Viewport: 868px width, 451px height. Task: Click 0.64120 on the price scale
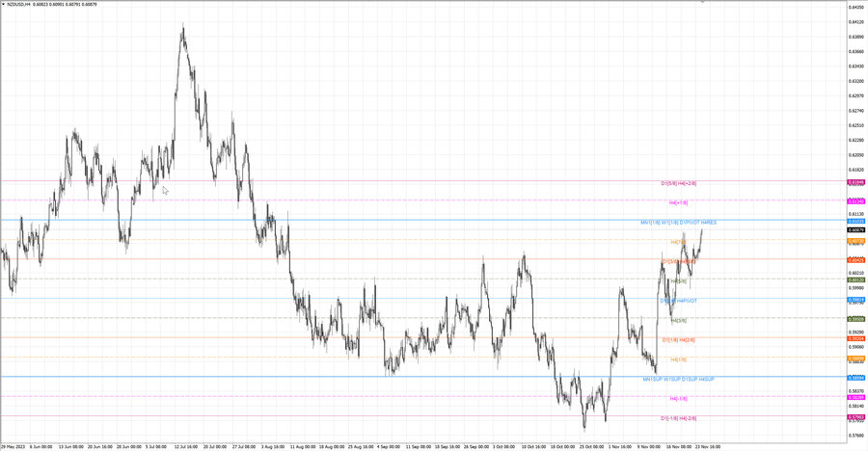coord(856,22)
